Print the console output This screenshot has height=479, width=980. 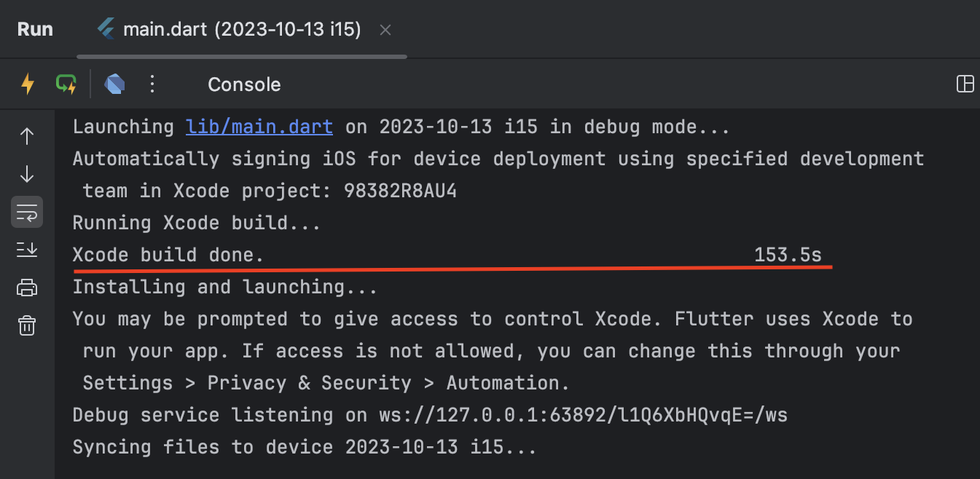click(x=27, y=288)
